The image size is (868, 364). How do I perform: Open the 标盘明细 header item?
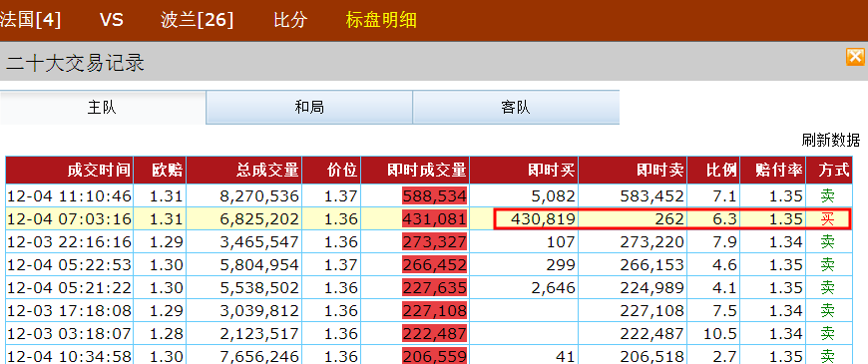point(381,21)
